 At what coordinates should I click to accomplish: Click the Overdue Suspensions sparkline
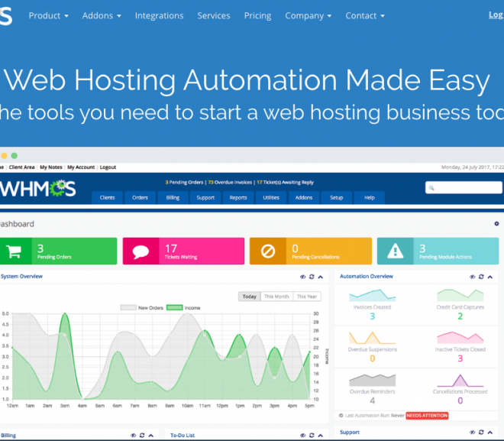click(x=372, y=338)
